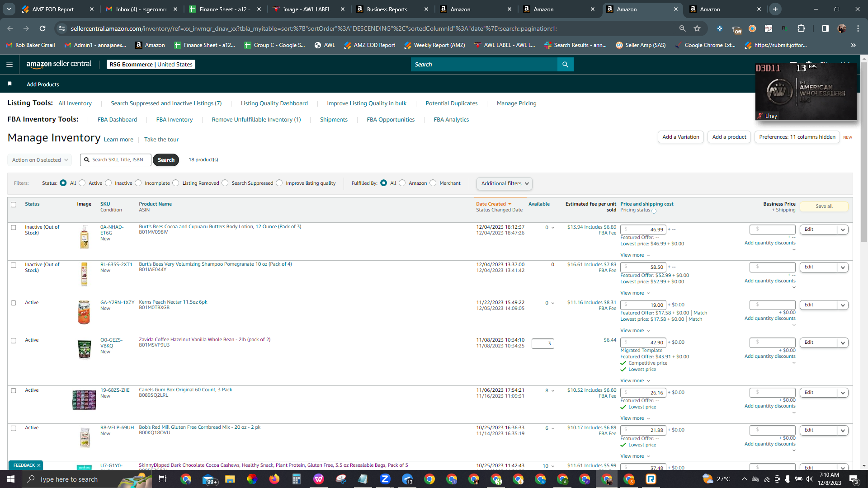Open site information icon in address bar
Screen dimensions: 868x488
point(62,28)
